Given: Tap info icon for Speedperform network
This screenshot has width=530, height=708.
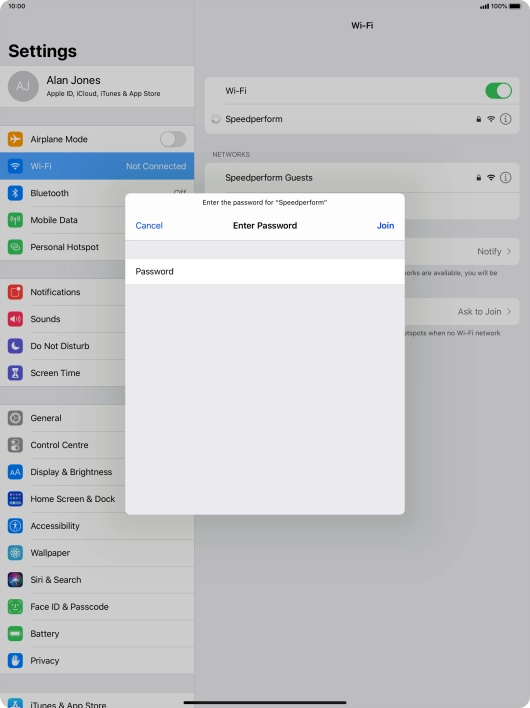Looking at the screenshot, I should 506,119.
